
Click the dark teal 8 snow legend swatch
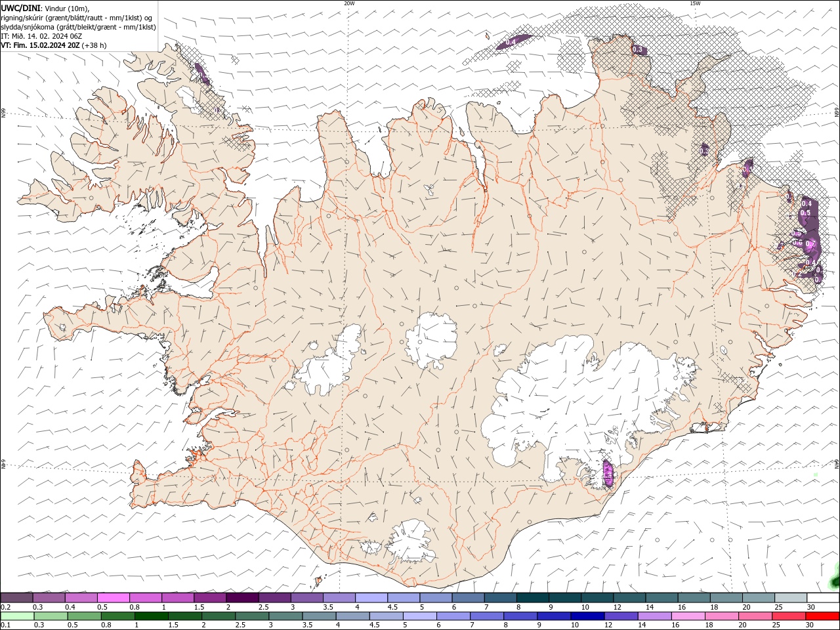pyautogui.click(x=532, y=597)
